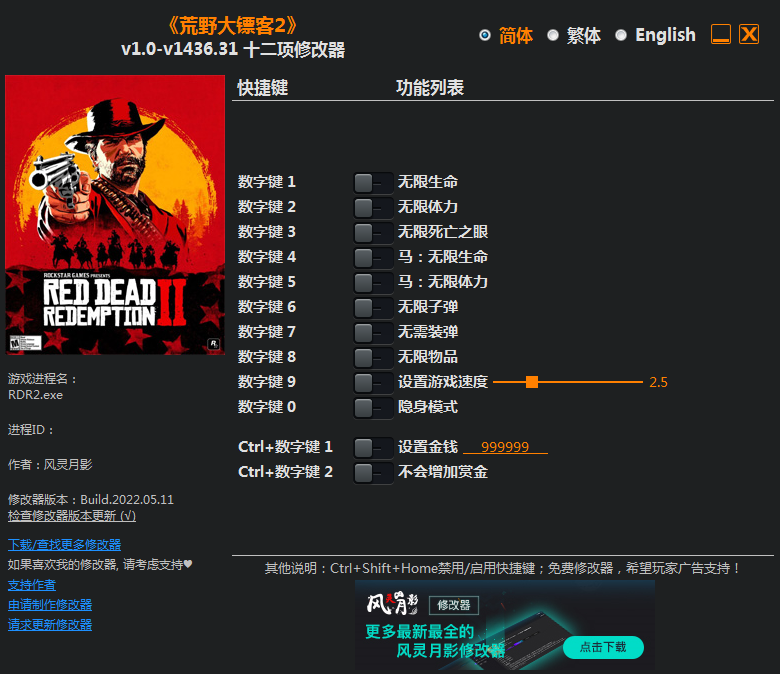
Task: Switch on 无限子弹
Action: (373, 307)
